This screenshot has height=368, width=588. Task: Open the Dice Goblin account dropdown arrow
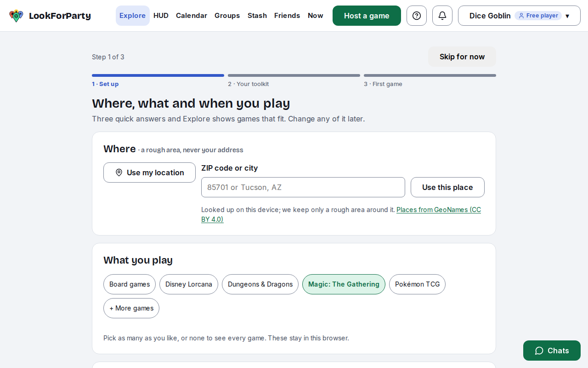coord(567,16)
